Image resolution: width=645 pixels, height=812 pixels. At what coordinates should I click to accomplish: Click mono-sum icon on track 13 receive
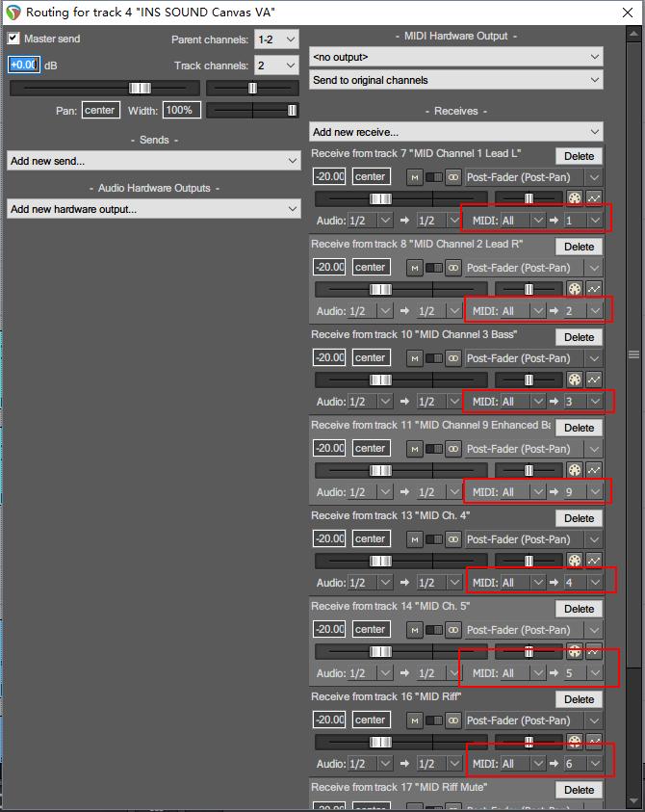(x=453, y=539)
